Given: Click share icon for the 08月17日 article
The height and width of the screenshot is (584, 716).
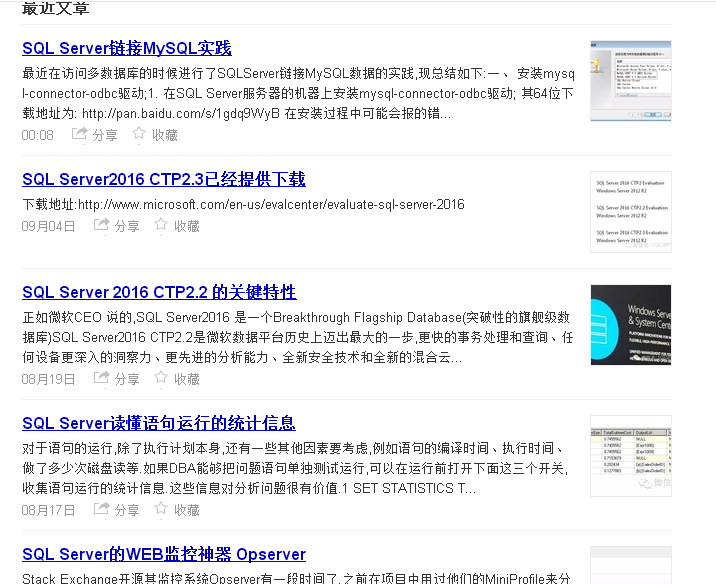Looking at the screenshot, I should point(101,509).
